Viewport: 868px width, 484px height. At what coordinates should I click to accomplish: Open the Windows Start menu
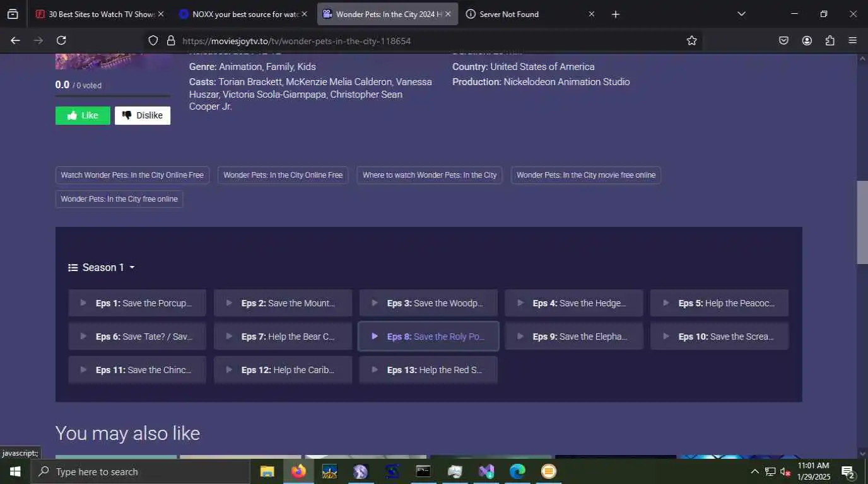tap(15, 471)
